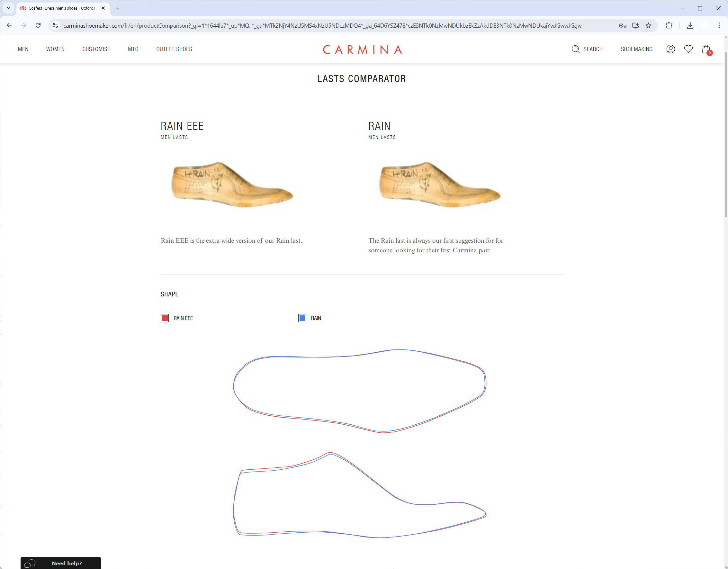Open the browser extensions puzzle icon
This screenshot has height=569, width=728.
click(x=669, y=26)
